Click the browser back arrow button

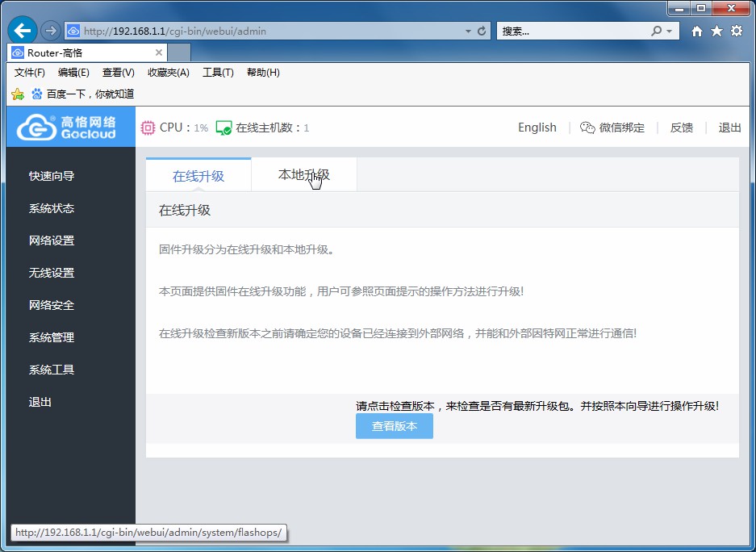tap(23, 31)
